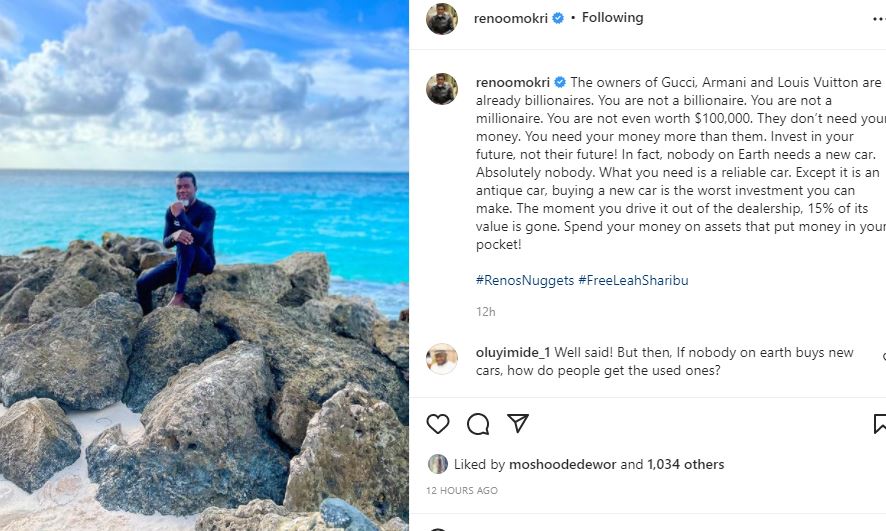This screenshot has height=531, width=886.
Task: Open the moshoodedewor profile link
Action: pos(564,464)
